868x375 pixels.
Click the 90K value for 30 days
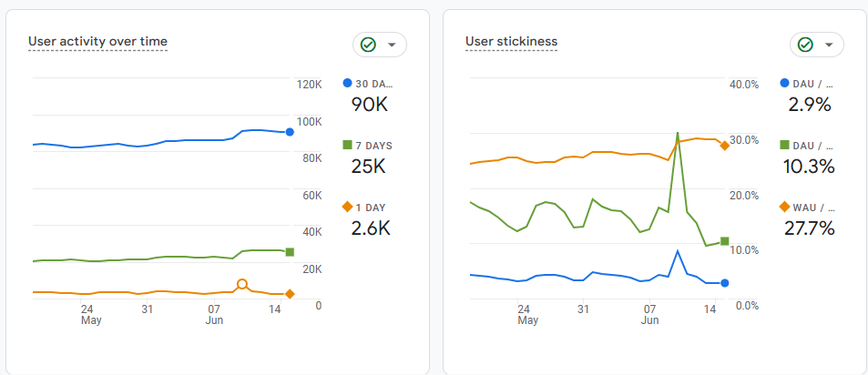pyautogui.click(x=370, y=105)
